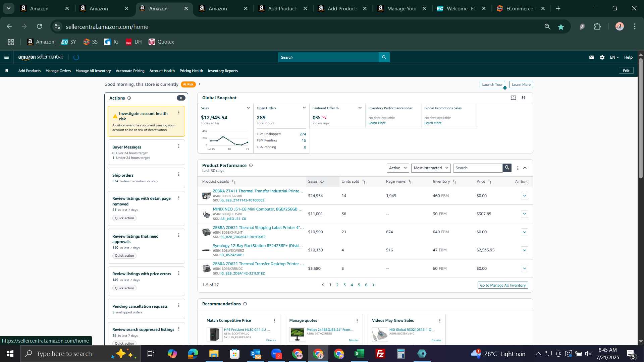This screenshot has width=644, height=362.
Task: Click Edit button on favorites bar
Action: [626, 71]
